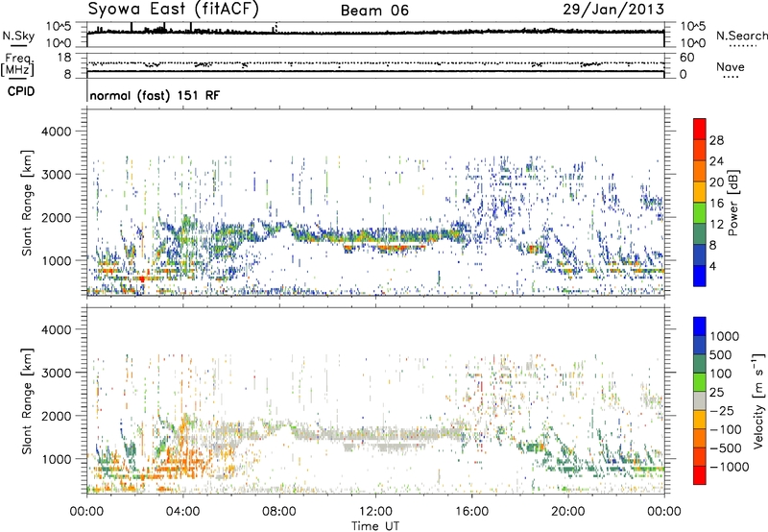Image resolution: width=768 pixels, height=532 pixels.
Task: Click the 'CPID' row label
Action: 21,91
